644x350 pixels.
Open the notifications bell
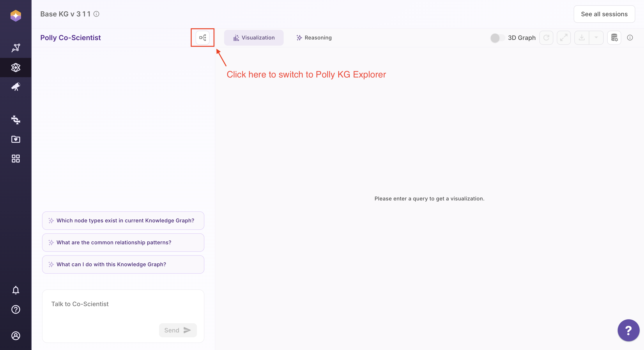[16, 290]
